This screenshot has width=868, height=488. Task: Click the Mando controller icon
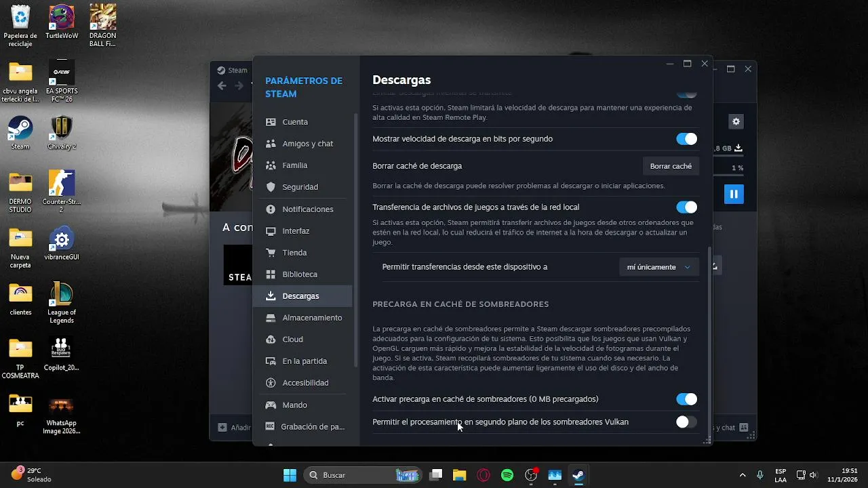(271, 405)
